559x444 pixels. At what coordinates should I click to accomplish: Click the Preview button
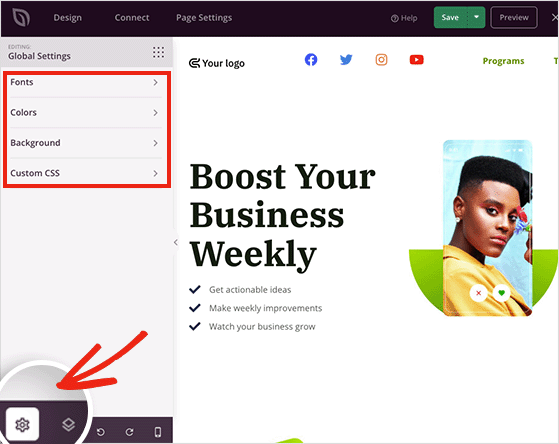pyautogui.click(x=514, y=17)
